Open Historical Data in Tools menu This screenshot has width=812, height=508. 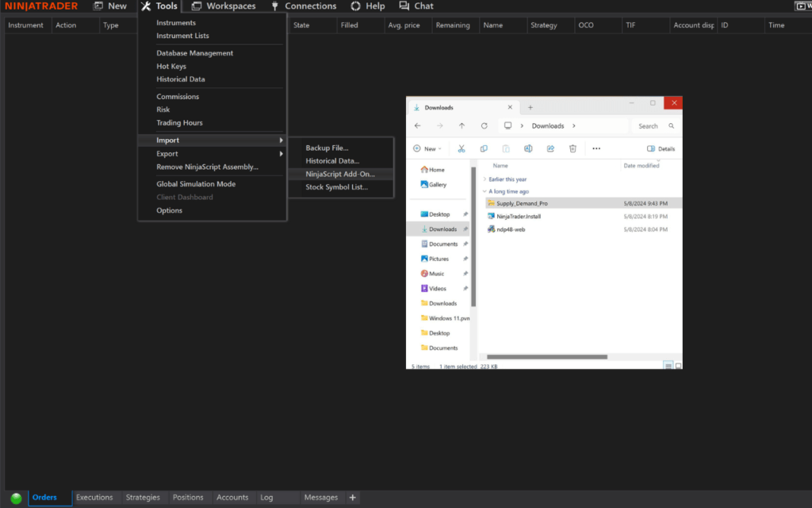[181, 79]
